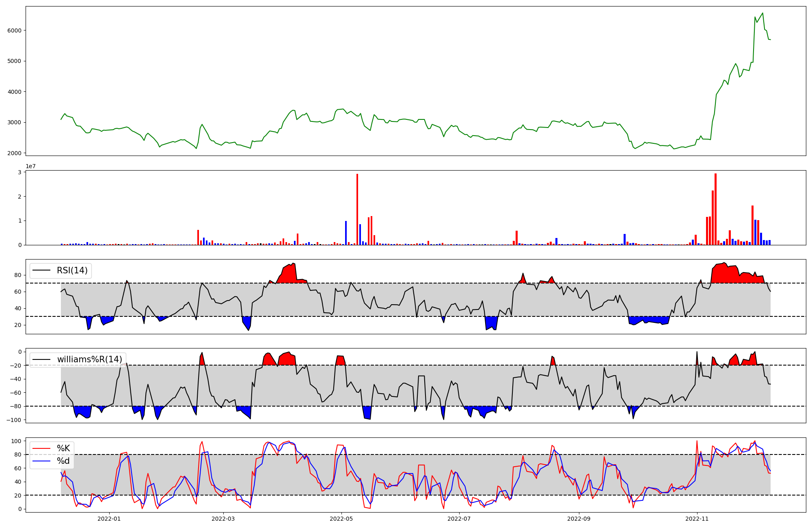Click the %d legend entry text
Viewport: 812px width, 528px height.
point(63,461)
